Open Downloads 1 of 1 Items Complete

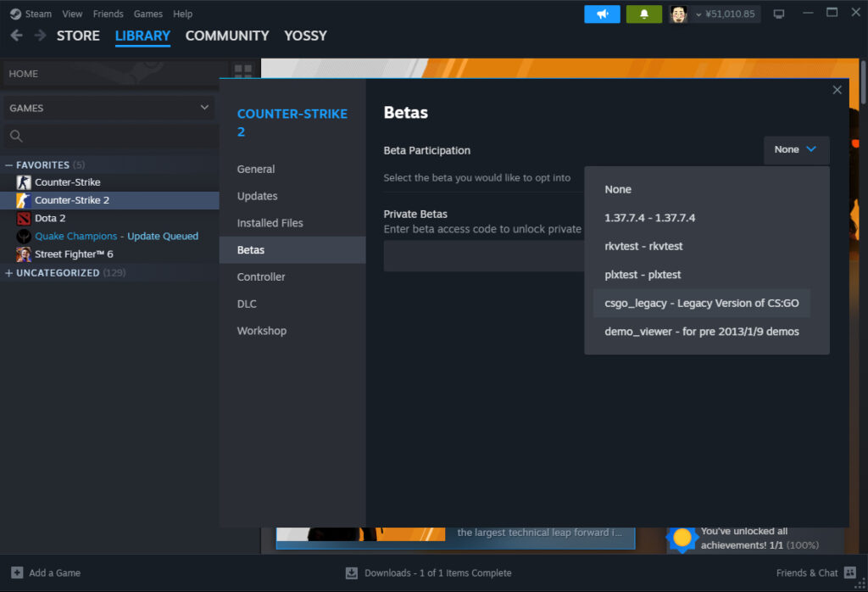click(x=438, y=572)
